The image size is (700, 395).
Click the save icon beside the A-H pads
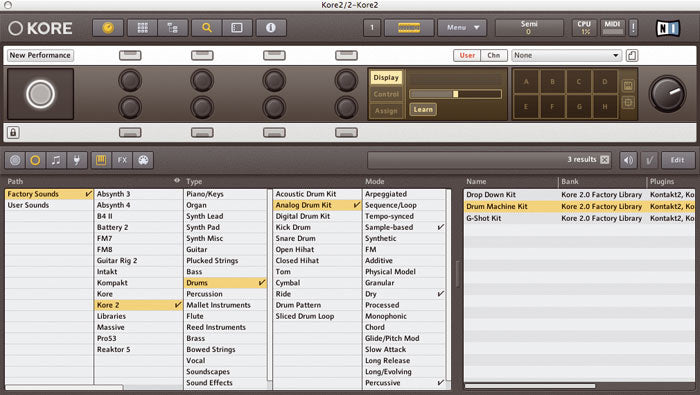point(628,86)
